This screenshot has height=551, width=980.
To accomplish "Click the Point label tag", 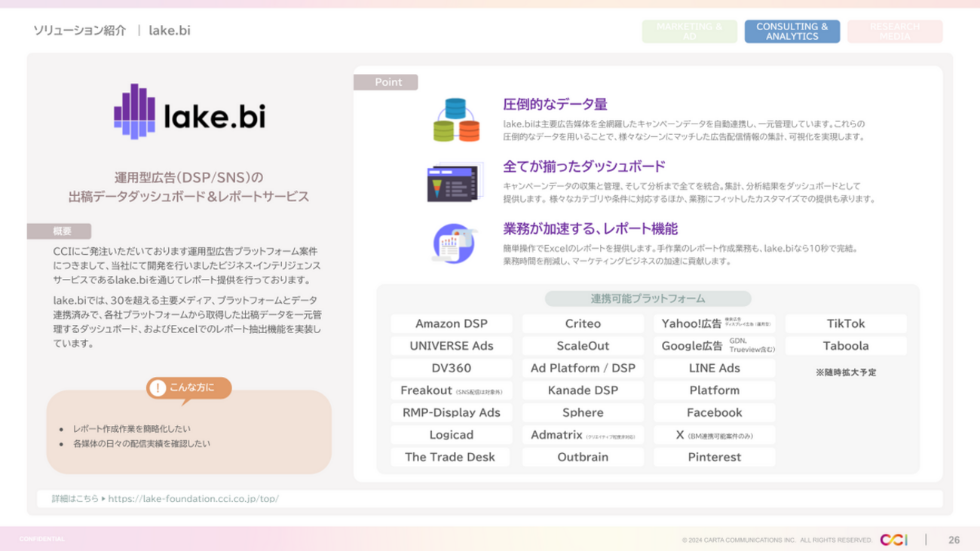I will pyautogui.click(x=386, y=82).
